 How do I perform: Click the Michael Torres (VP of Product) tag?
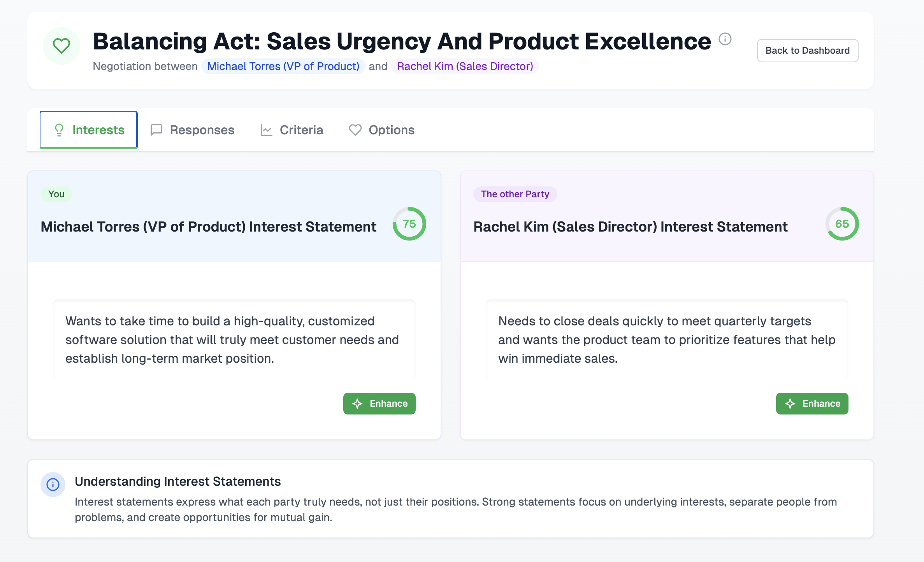pyautogui.click(x=283, y=66)
